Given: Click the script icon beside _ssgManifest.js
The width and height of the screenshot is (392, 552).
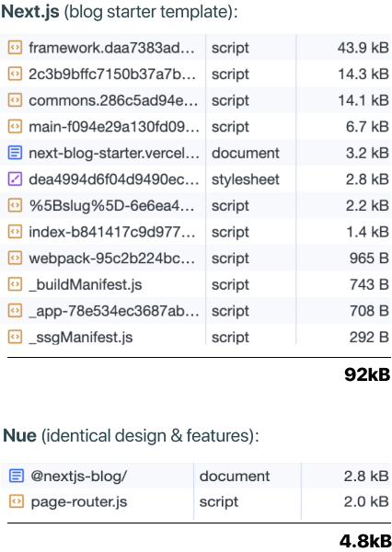Looking at the screenshot, I should pos(15,338).
